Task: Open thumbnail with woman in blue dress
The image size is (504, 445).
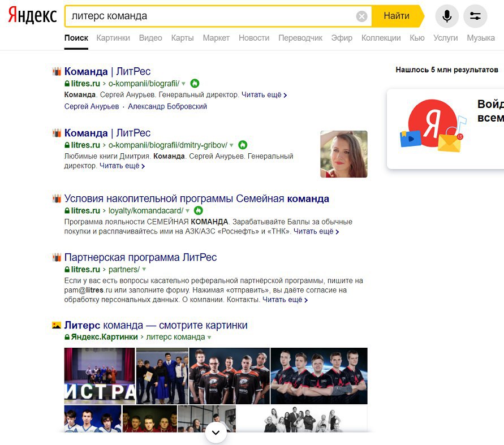Action: [162, 375]
